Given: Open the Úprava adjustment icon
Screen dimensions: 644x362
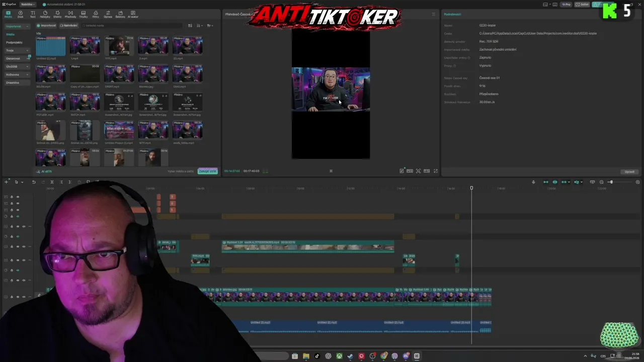Looking at the screenshot, I should tap(108, 14).
